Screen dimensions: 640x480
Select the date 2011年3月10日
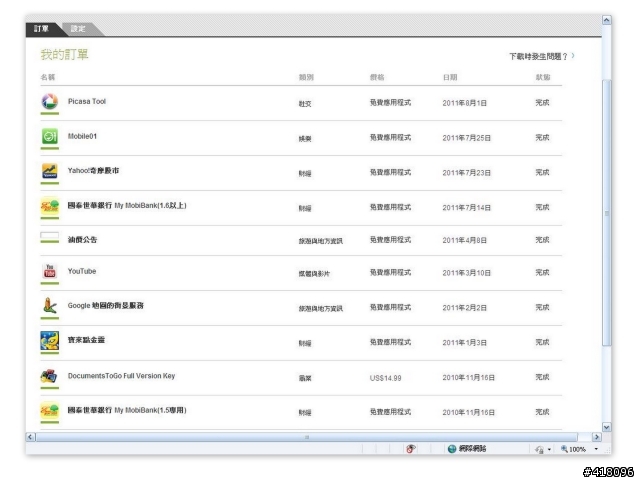pyautogui.click(x=467, y=273)
